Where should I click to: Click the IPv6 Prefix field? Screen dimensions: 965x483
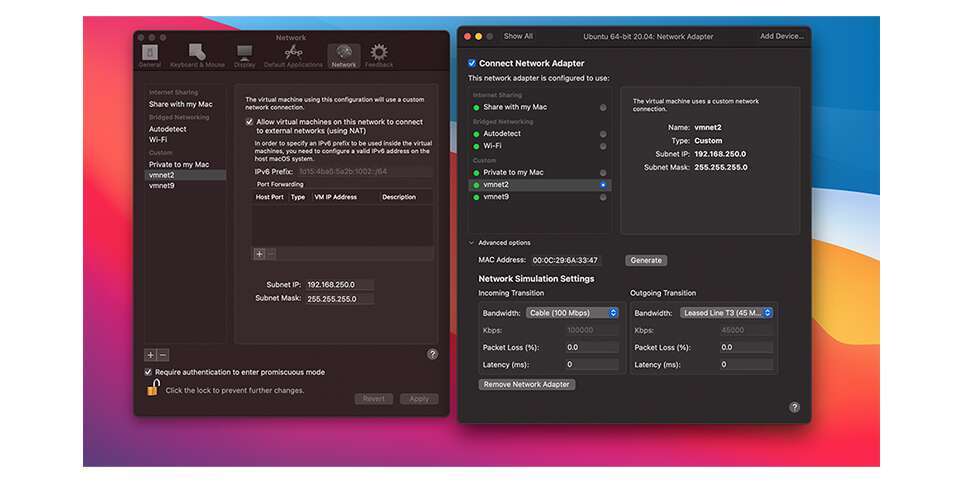coord(366,172)
